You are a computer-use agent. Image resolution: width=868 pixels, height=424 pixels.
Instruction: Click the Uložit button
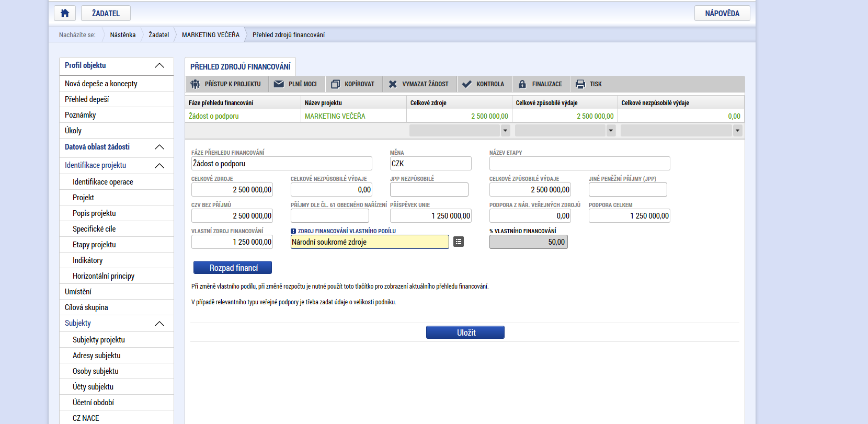465,333
